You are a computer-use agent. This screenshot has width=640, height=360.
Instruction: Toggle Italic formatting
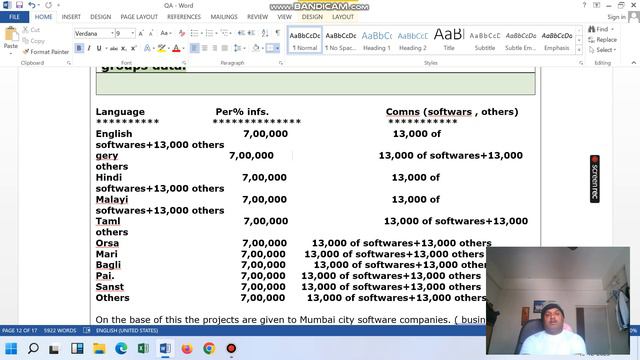[89, 48]
